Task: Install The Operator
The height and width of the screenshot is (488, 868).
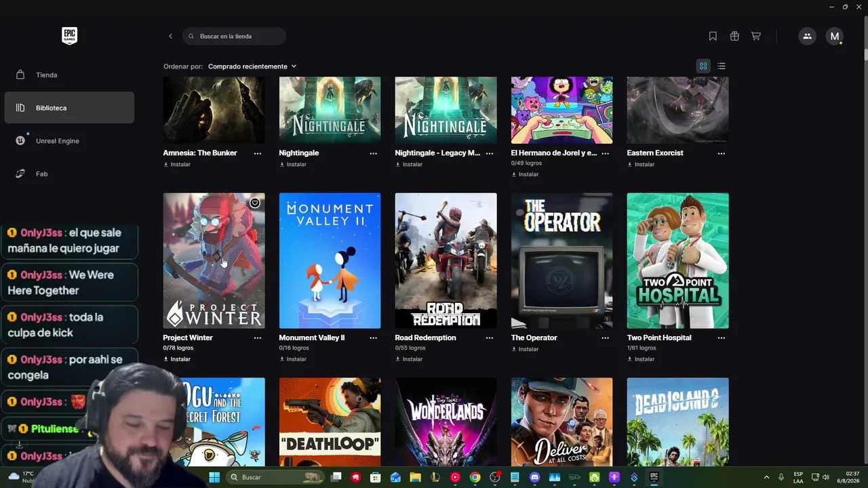Action: pyautogui.click(x=525, y=349)
